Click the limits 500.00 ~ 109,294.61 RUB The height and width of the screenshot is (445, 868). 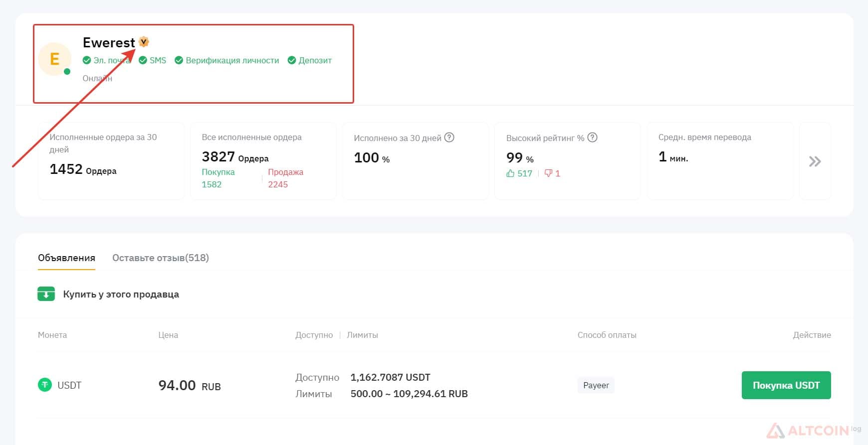pos(409,394)
